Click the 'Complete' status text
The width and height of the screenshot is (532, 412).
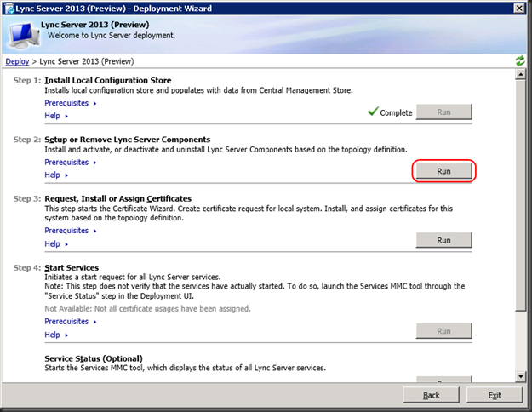396,112
